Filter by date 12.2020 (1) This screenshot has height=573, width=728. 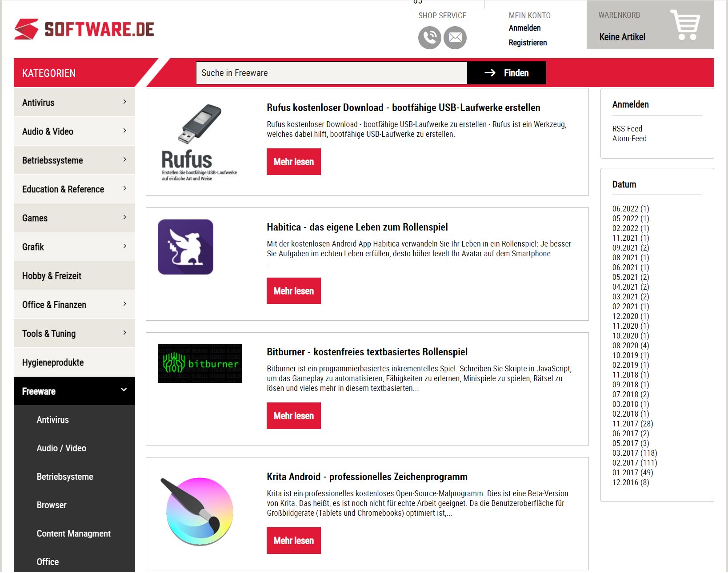tap(631, 316)
